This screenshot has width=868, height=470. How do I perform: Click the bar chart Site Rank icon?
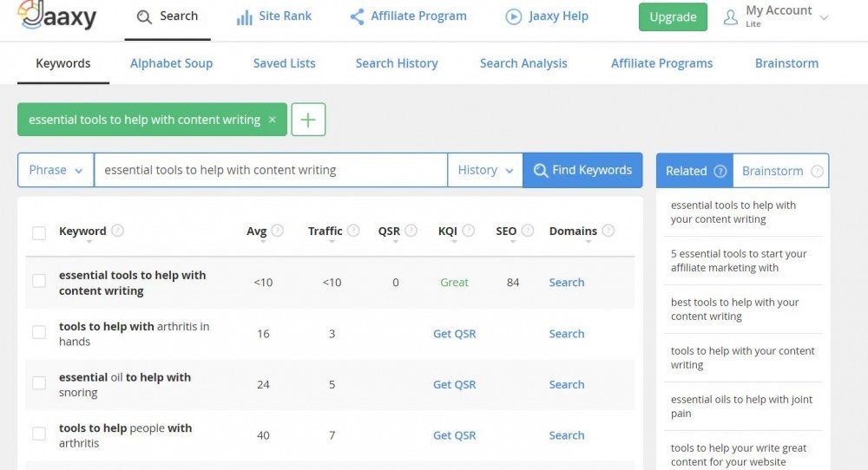pos(244,17)
